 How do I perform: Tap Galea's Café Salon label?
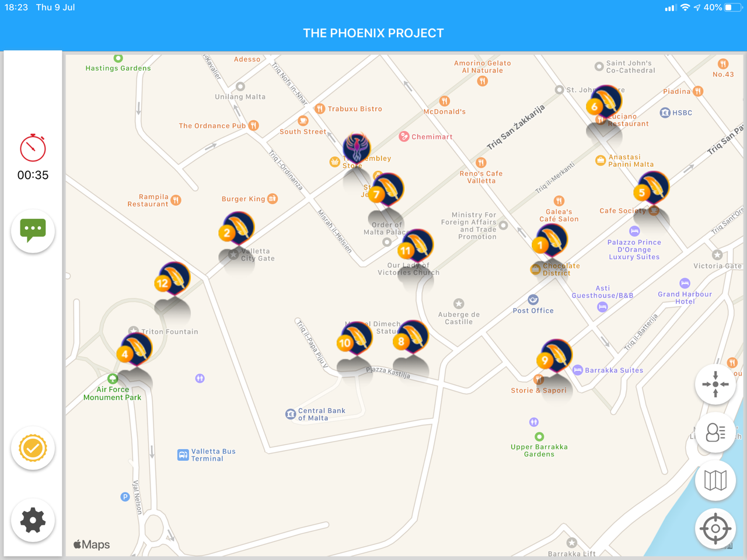click(559, 215)
